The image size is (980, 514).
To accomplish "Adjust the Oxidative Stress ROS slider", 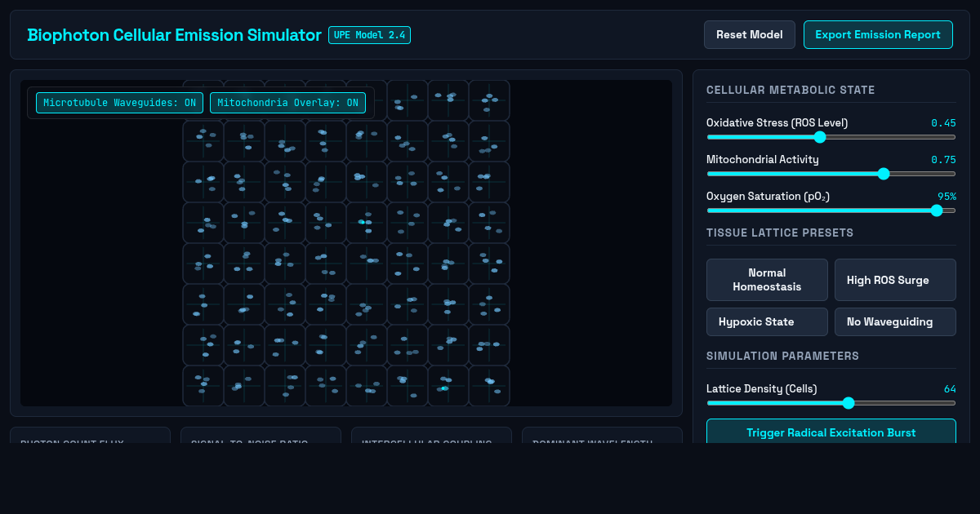I will pyautogui.click(x=831, y=137).
